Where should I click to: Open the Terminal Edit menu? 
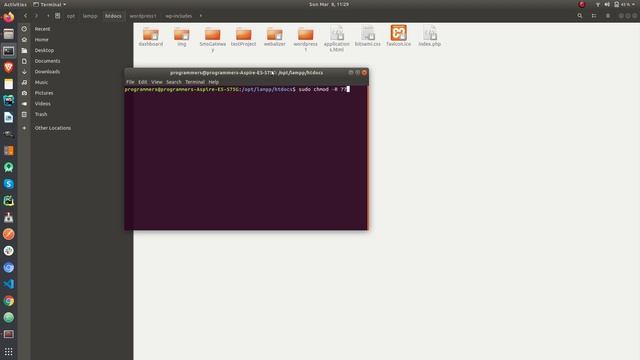point(142,82)
